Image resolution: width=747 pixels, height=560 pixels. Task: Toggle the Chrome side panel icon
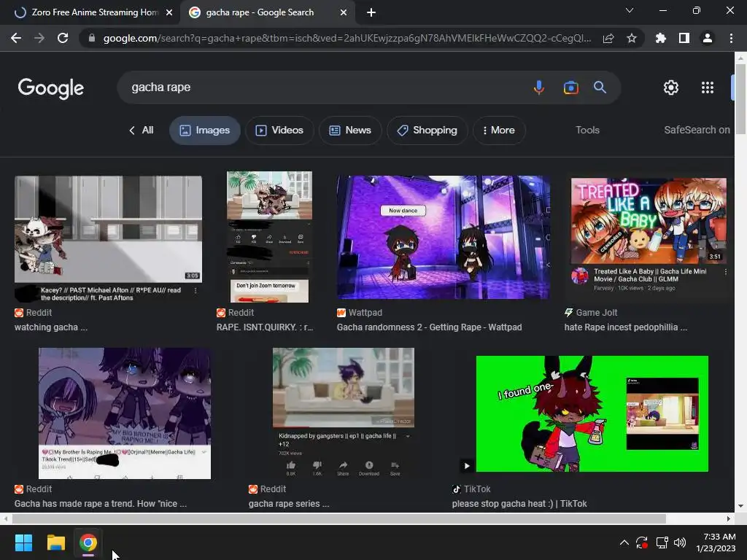point(684,38)
